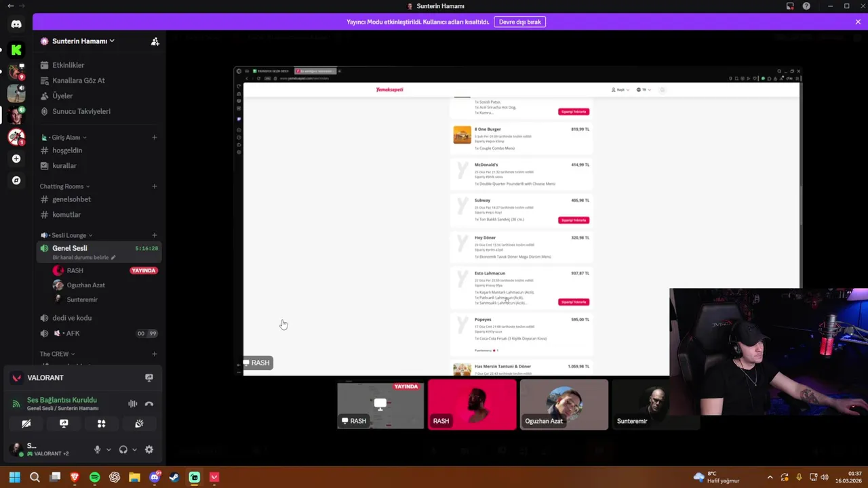The width and height of the screenshot is (868, 488).
Task: Click the edit pencil next to channel status
Action: [x=113, y=258]
